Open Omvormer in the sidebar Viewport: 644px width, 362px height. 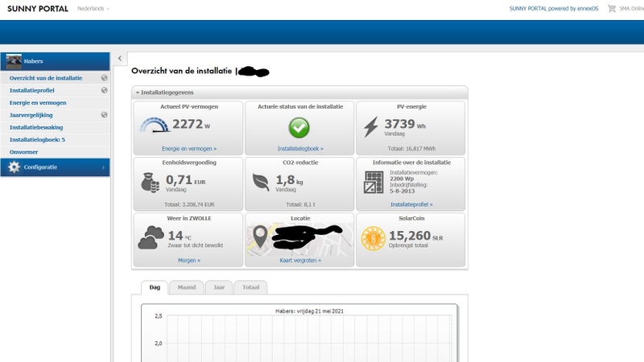point(24,152)
